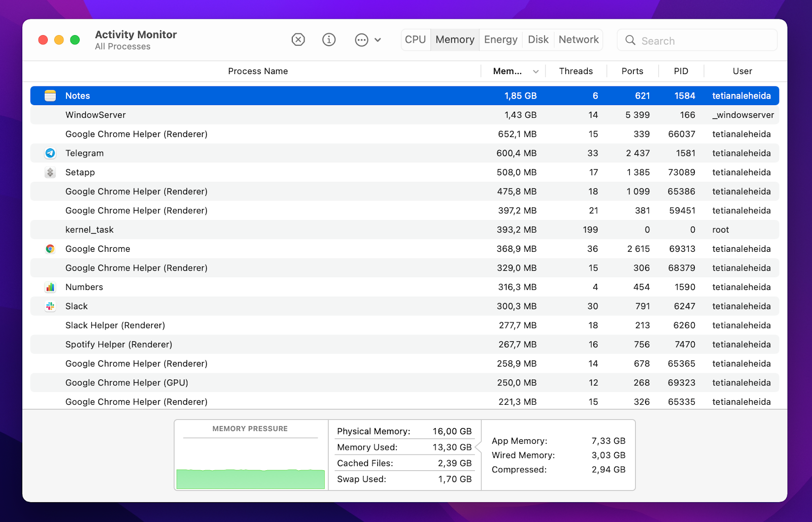Click Chrome Helper using 475,8 MB

404,191
